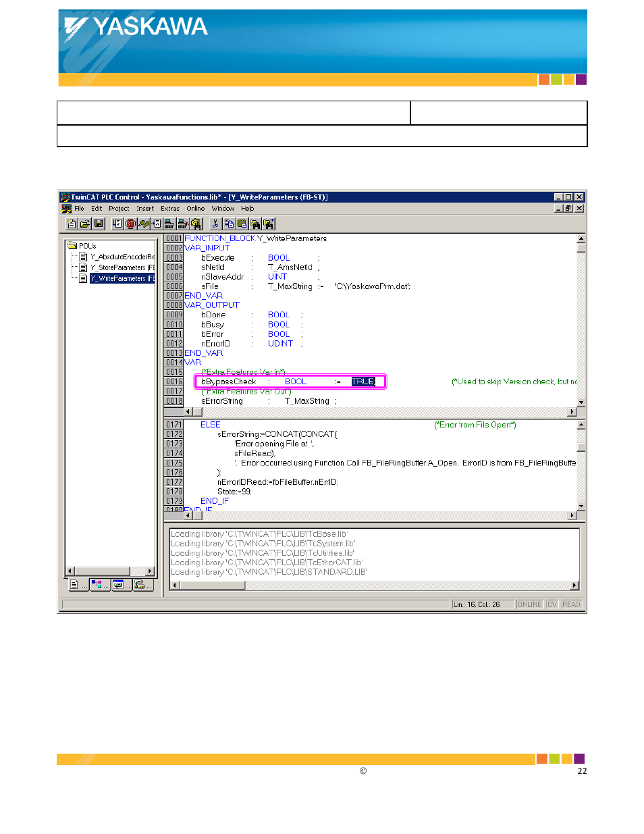Click the red Stop toolbar icon
Viewport: 644px width, 834px height.
click(x=130, y=224)
